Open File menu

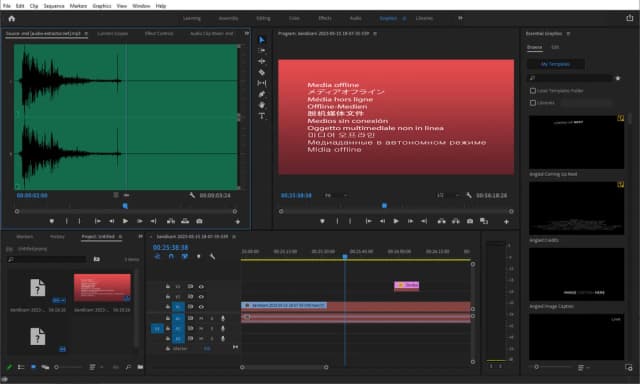click(x=7, y=6)
